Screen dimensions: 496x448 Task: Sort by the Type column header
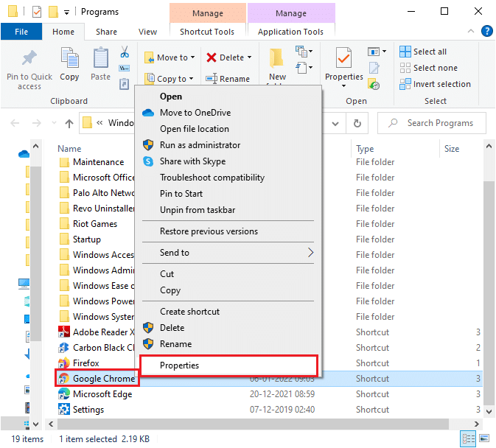pyautogui.click(x=365, y=149)
